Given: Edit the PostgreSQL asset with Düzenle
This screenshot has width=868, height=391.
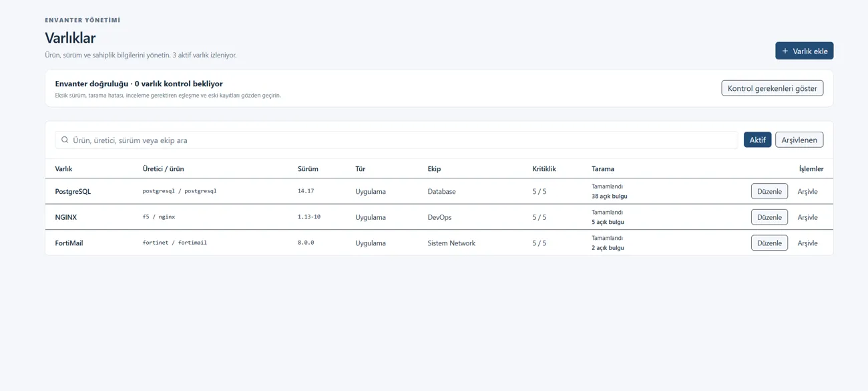Looking at the screenshot, I should (x=769, y=191).
